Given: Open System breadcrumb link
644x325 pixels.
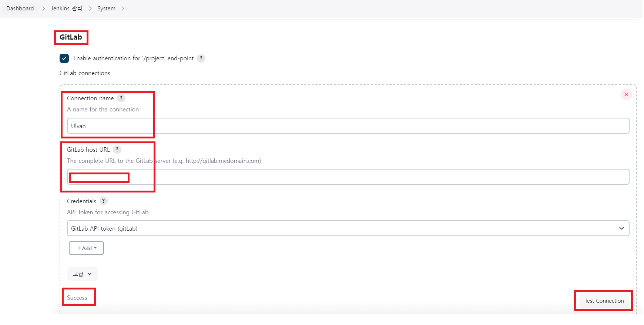Looking at the screenshot, I should coord(106,9).
